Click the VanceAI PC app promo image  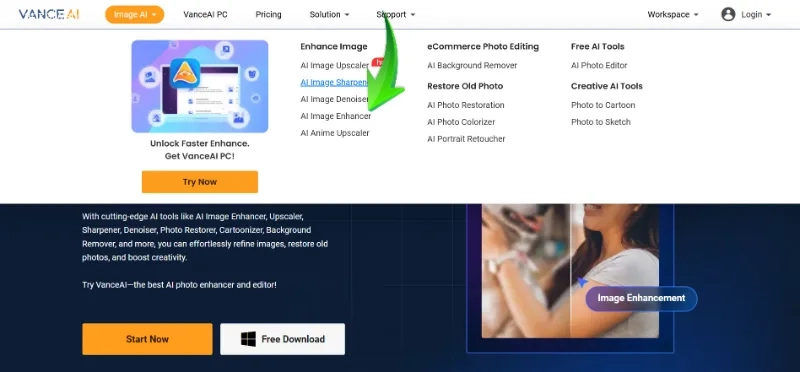tap(199, 86)
